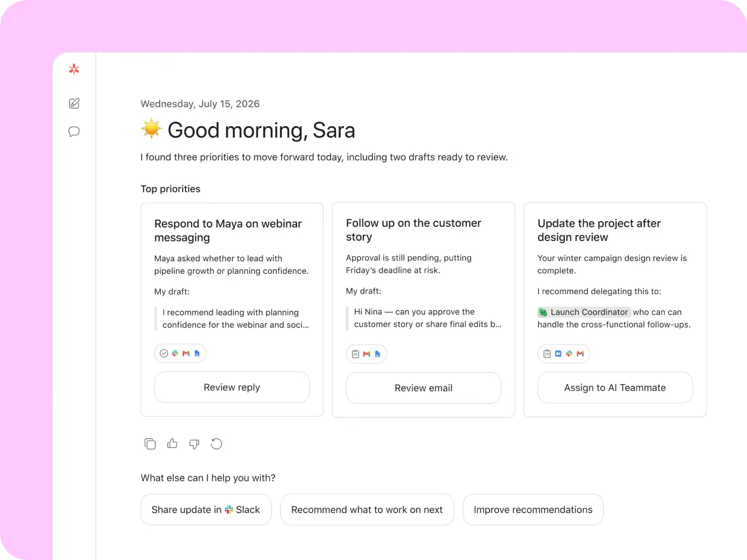The width and height of the screenshot is (747, 560).
Task: Click the clipboard icon in design review card
Action: coord(547,354)
